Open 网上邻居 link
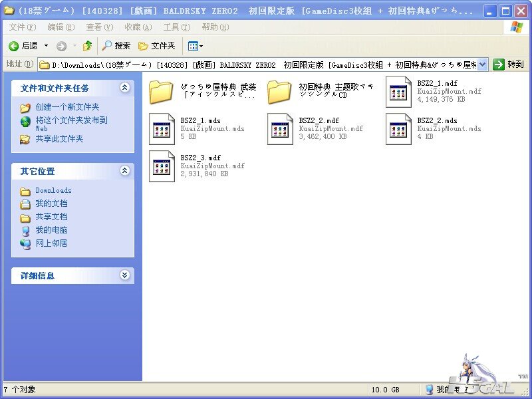Viewport: 532px width, 399px height. point(52,243)
